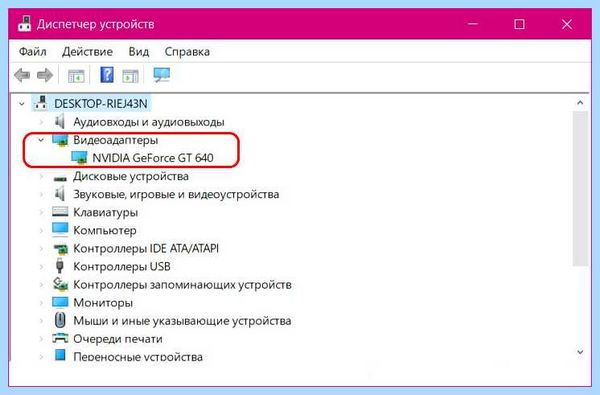Expand the Мониторы category

tap(41, 303)
